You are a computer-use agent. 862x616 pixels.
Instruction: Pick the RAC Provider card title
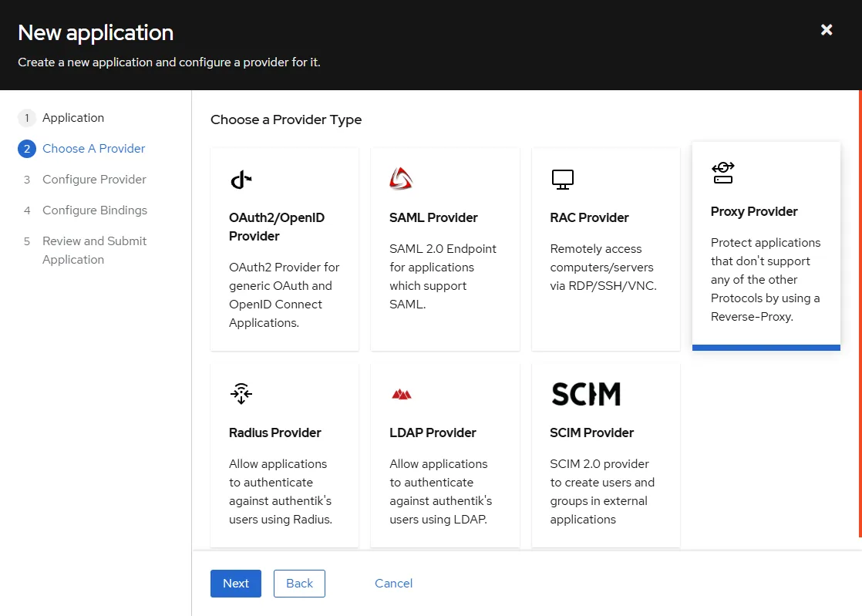pos(589,217)
